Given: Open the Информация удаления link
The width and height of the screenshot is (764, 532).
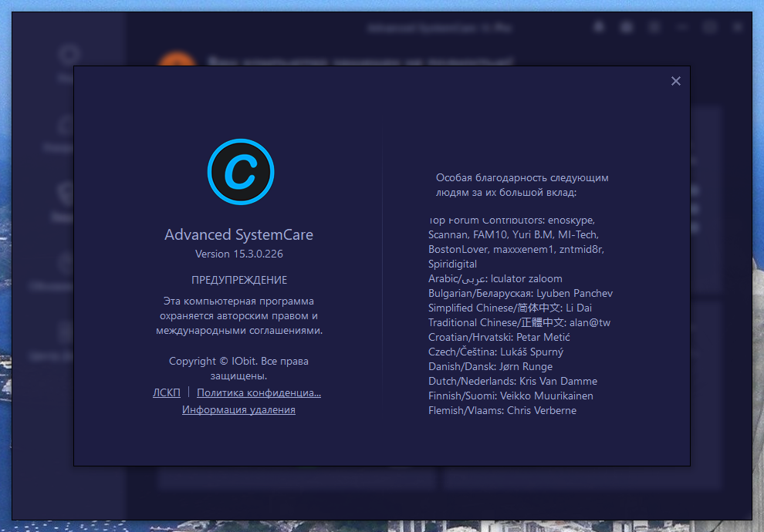Looking at the screenshot, I should click(x=238, y=410).
